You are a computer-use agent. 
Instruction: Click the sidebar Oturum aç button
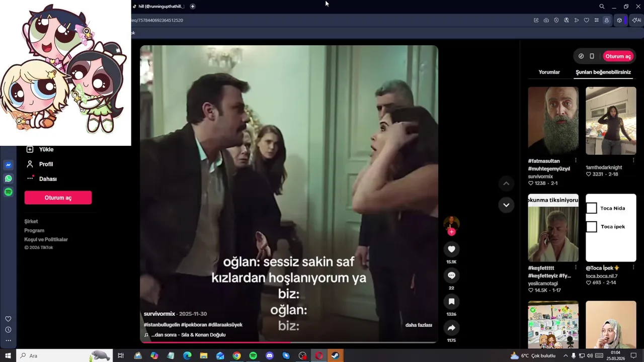point(58,198)
